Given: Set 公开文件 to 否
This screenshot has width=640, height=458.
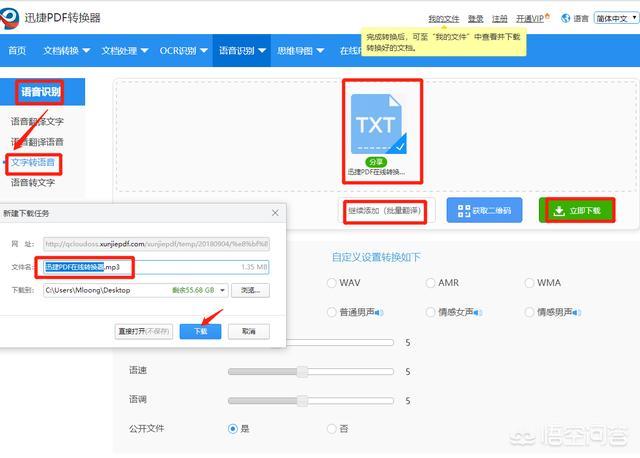Looking at the screenshot, I should (331, 429).
